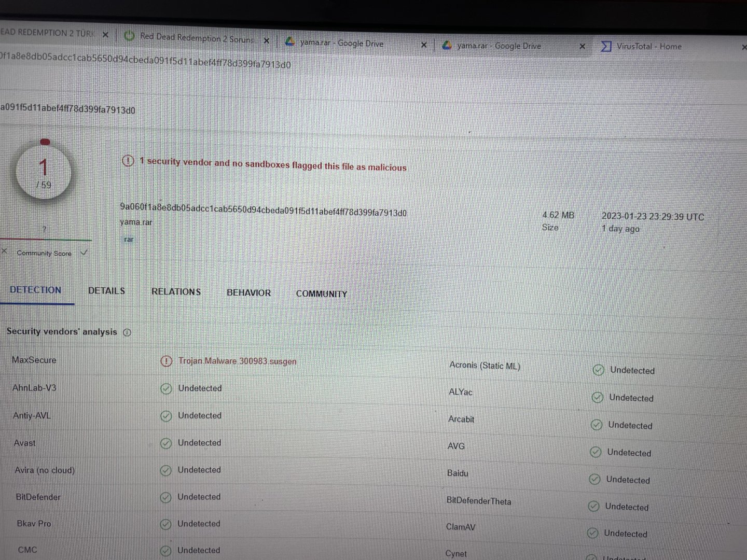
Task: Close the yama.rar Google Drive tab beside Sorunu tab
Action: (424, 45)
